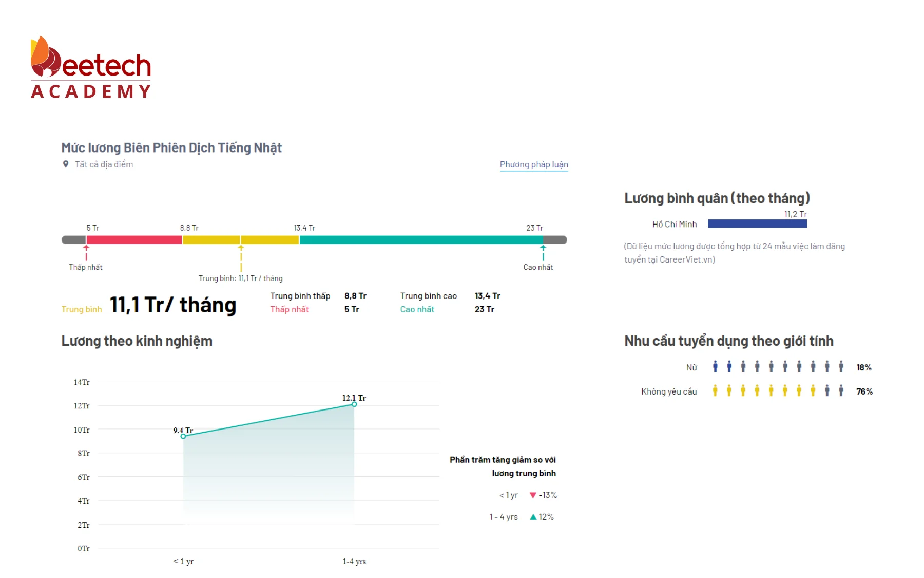Image resolution: width=924 pixels, height=578 pixels.
Task: Click the red Thấp nhất label in the summary table
Action: click(290, 309)
